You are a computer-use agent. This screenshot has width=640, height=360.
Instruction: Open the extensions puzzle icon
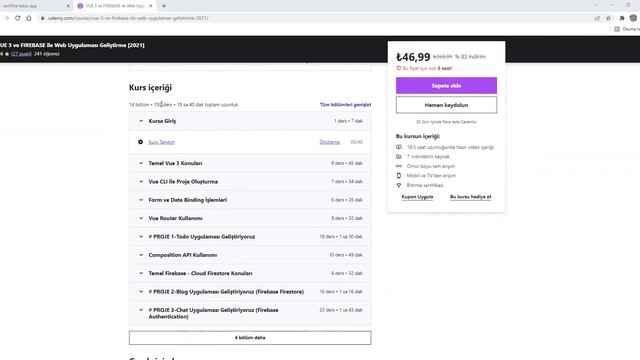pos(622,18)
